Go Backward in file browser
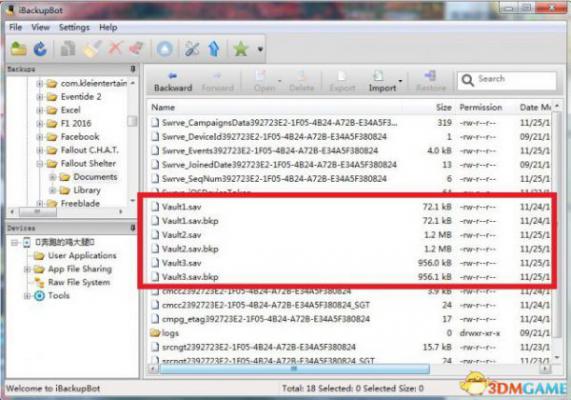Viewport: 571px width, 400px height. pos(173,82)
